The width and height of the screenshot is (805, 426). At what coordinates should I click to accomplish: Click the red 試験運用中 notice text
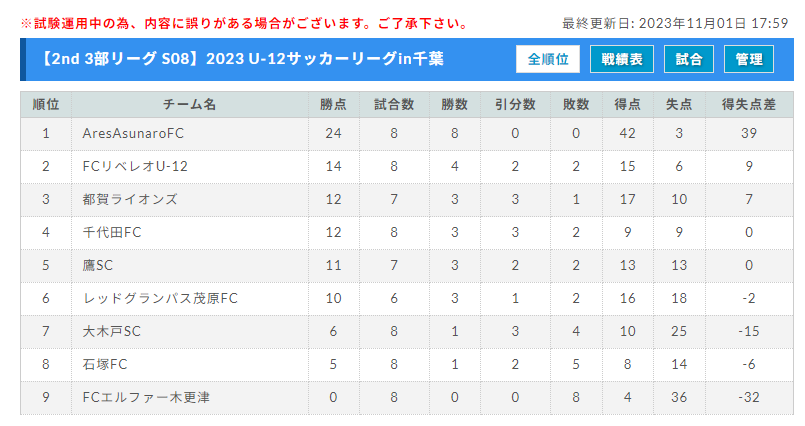(x=244, y=24)
